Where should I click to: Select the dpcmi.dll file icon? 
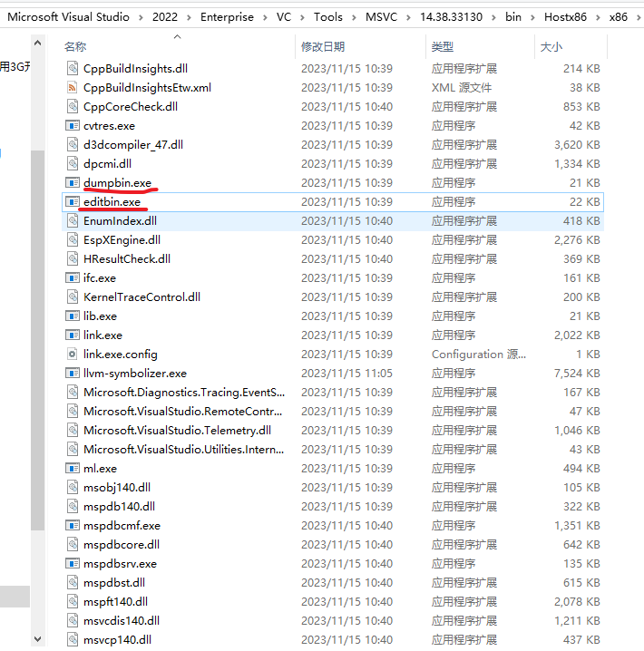click(73, 163)
